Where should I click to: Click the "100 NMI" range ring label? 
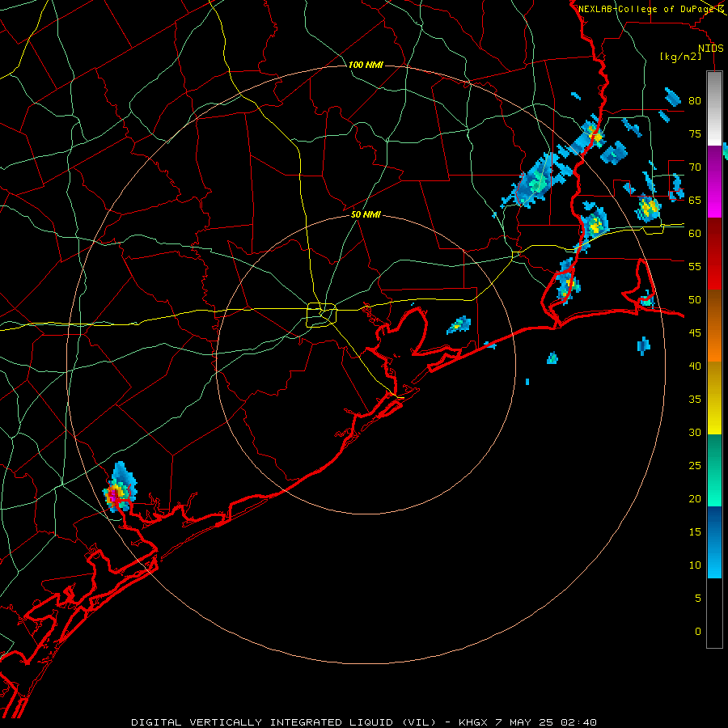point(366,65)
